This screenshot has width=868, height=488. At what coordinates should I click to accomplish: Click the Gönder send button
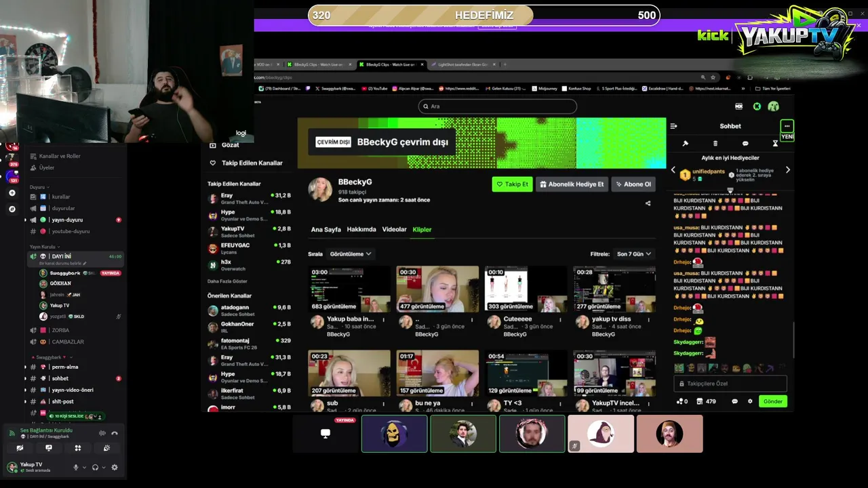point(773,401)
